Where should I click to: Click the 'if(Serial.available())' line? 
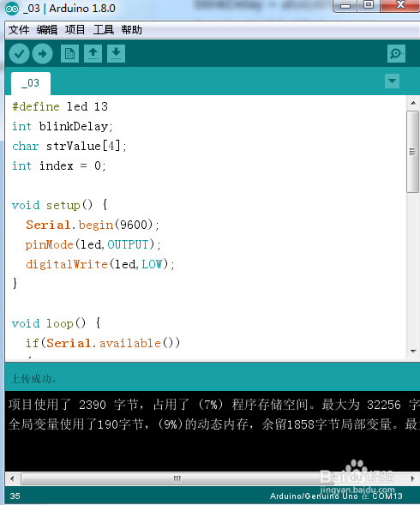(103, 343)
